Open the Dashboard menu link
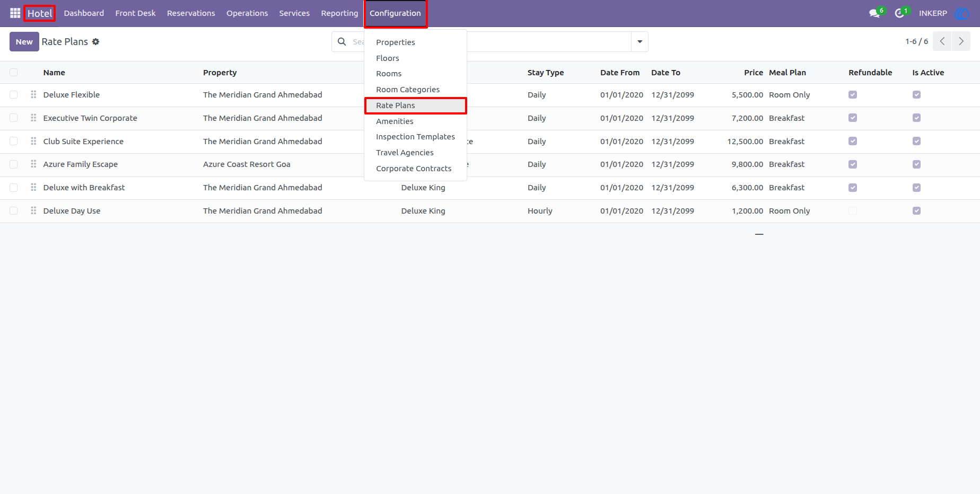The image size is (980, 494). pyautogui.click(x=84, y=13)
